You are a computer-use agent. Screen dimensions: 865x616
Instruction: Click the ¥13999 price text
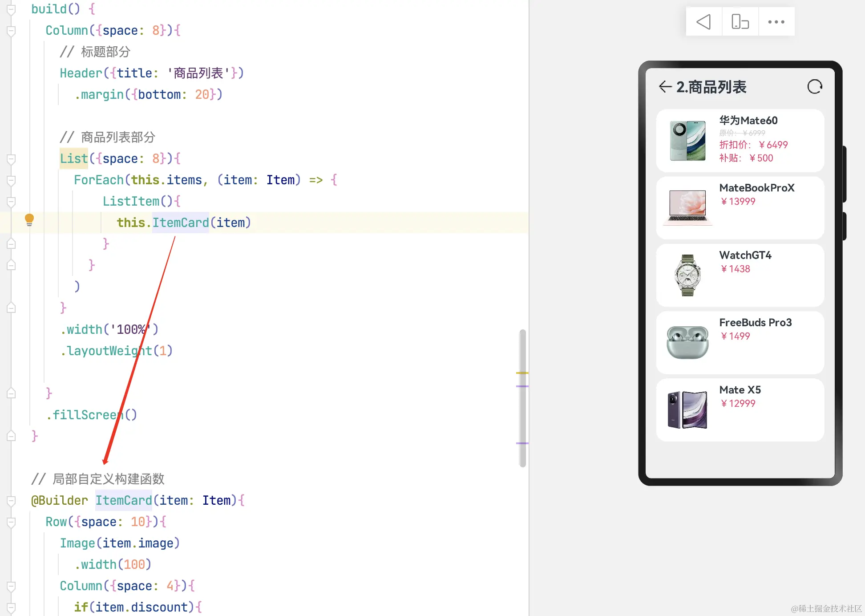(738, 202)
